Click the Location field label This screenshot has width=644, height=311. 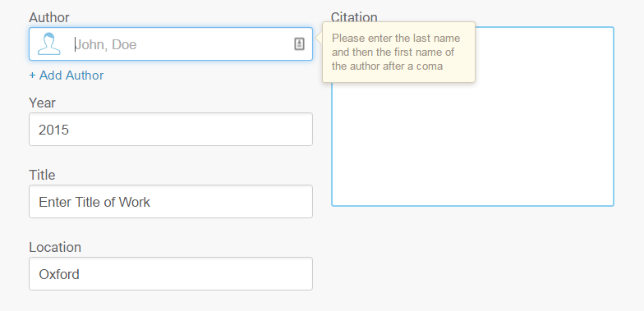(55, 247)
